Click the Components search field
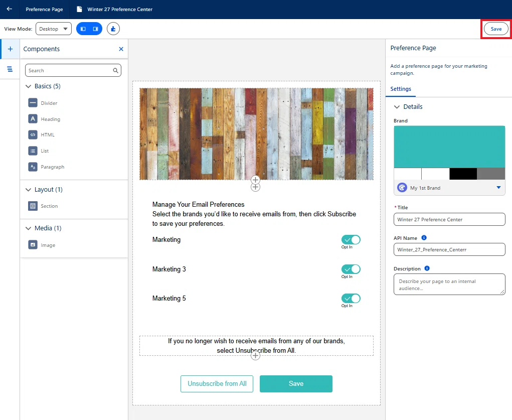Viewport: 512px width, 420px height. click(73, 70)
